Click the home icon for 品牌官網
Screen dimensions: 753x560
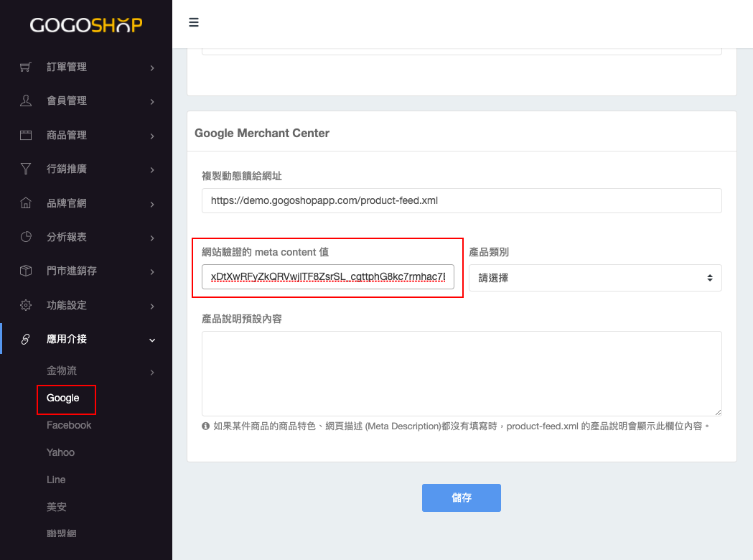[x=26, y=203]
